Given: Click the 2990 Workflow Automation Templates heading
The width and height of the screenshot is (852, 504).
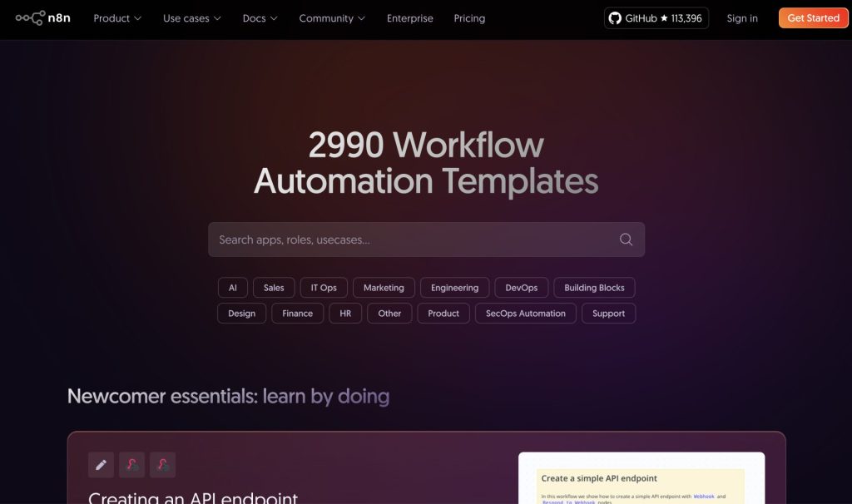Looking at the screenshot, I should pos(426,162).
